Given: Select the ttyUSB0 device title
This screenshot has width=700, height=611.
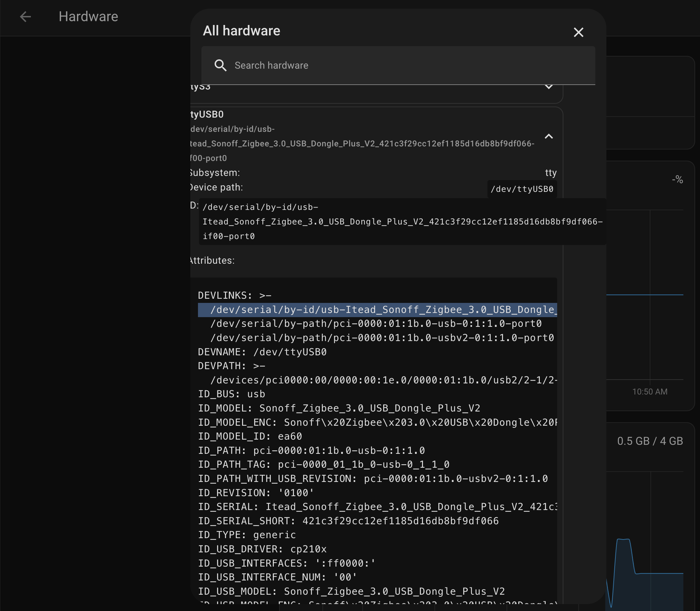Looking at the screenshot, I should pyautogui.click(x=206, y=114).
